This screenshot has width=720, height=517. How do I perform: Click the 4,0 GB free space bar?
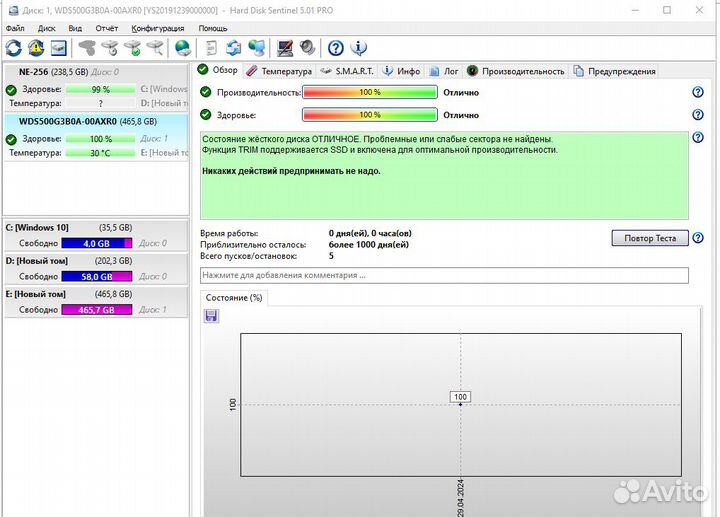[x=96, y=243]
